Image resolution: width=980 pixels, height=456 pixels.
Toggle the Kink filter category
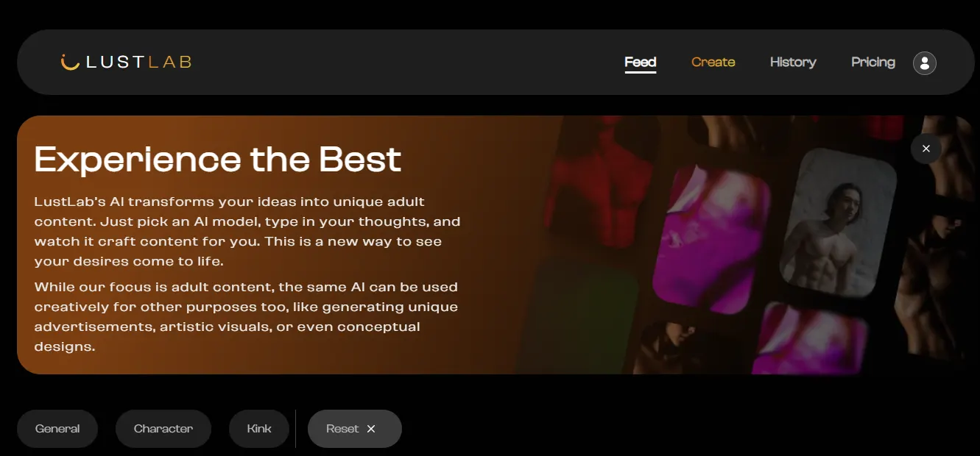pyautogui.click(x=259, y=429)
